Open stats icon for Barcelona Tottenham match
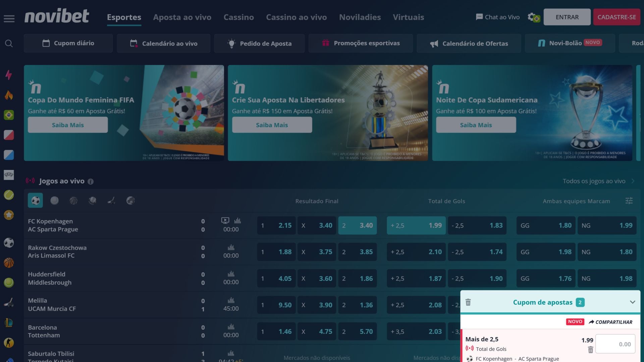644x362 pixels. coord(231,327)
